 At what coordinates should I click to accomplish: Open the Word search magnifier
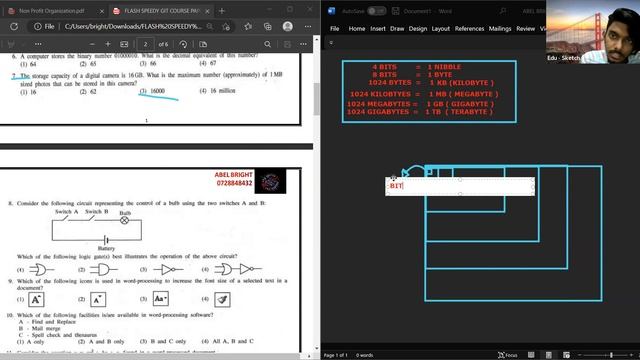[x=502, y=11]
